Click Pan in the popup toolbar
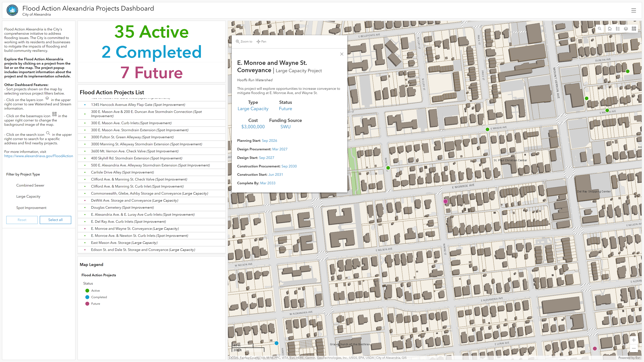The image size is (644, 362). point(261,41)
